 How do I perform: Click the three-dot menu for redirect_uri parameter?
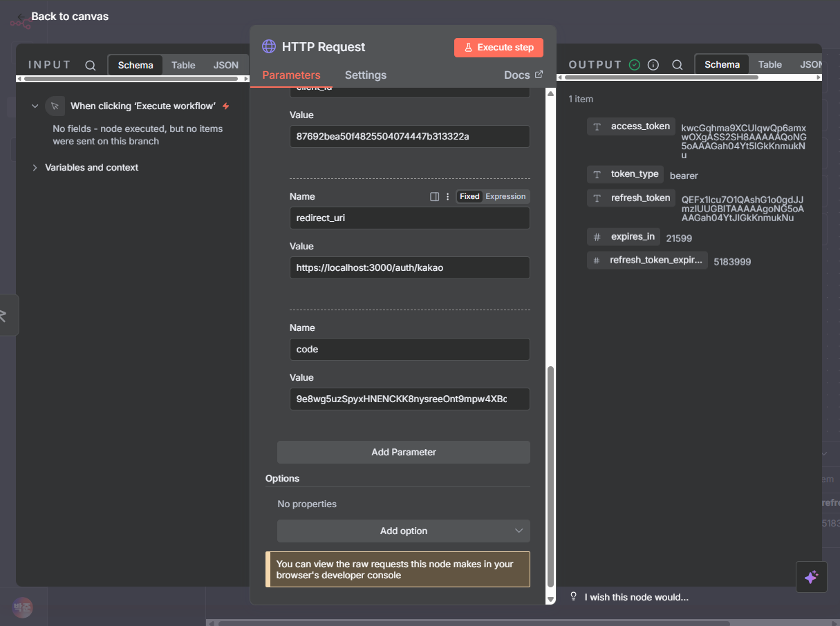click(447, 197)
